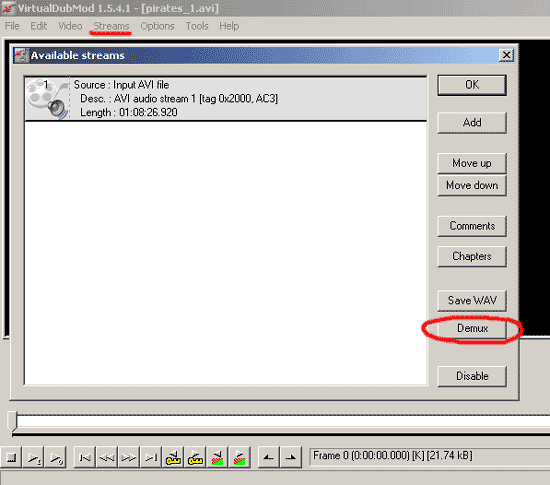Jump to next scene change

239,457
